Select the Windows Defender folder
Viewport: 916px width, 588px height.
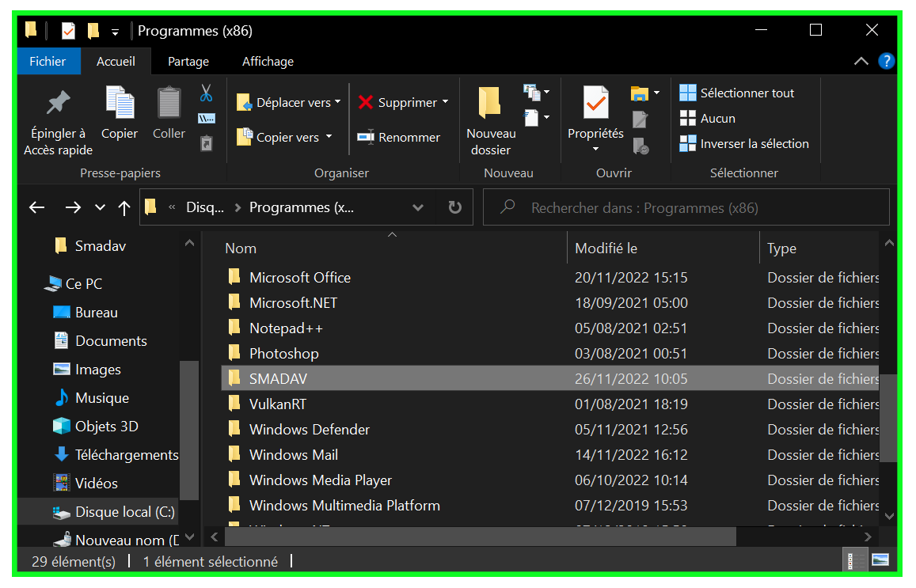549,429
